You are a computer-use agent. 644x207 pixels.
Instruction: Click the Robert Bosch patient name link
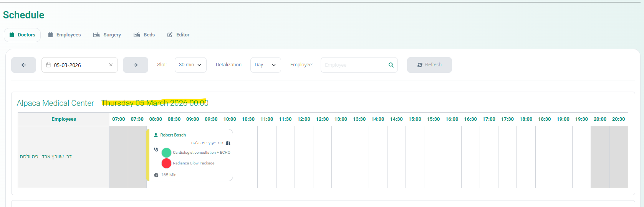[173, 135]
